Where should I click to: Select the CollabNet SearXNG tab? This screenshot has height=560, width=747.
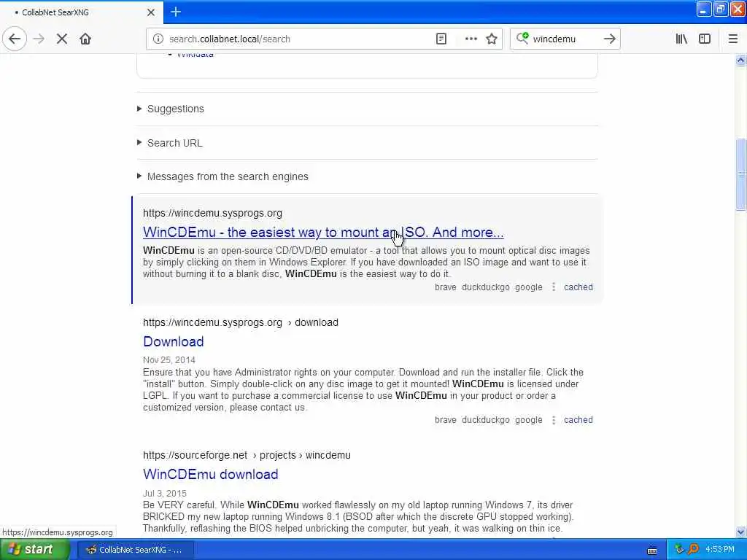pos(81,12)
